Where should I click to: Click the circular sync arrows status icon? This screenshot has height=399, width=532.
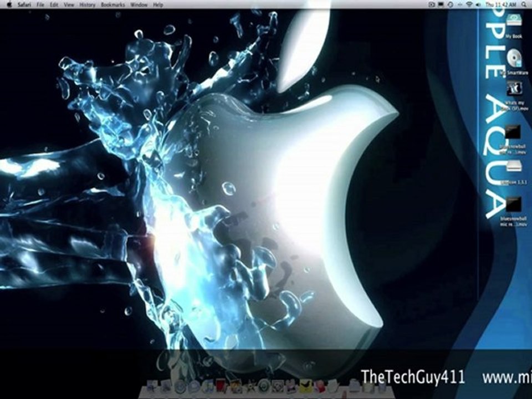point(450,5)
